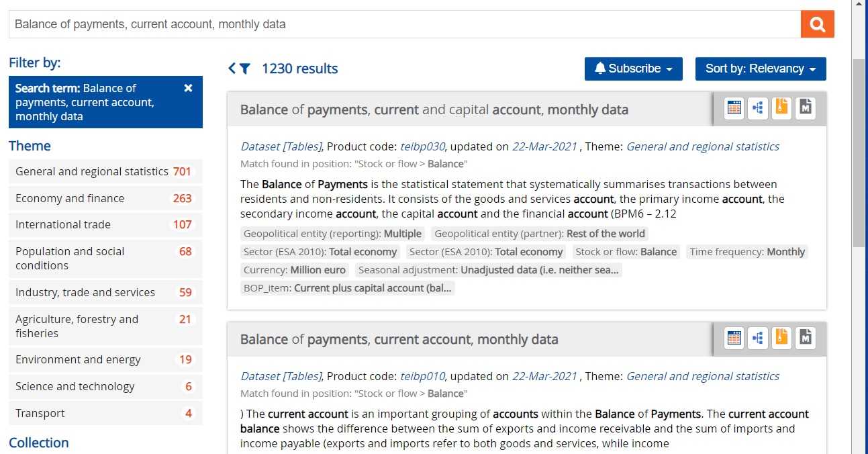Open metadata icon for teibp030 result
The width and height of the screenshot is (868, 454).
[806, 108]
